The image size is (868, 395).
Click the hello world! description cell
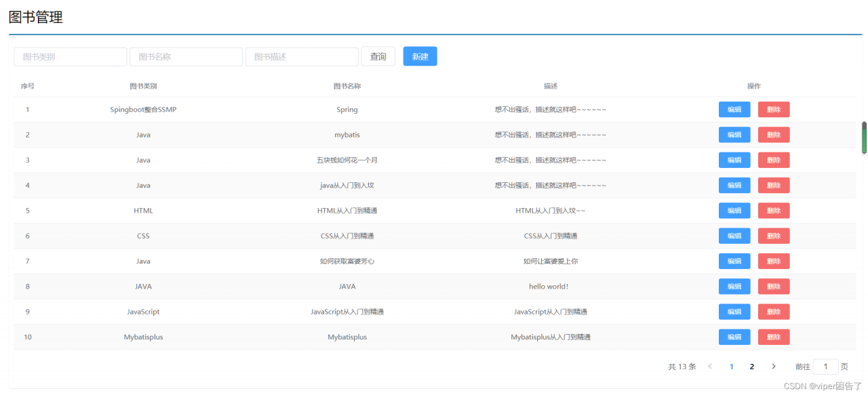pos(549,287)
